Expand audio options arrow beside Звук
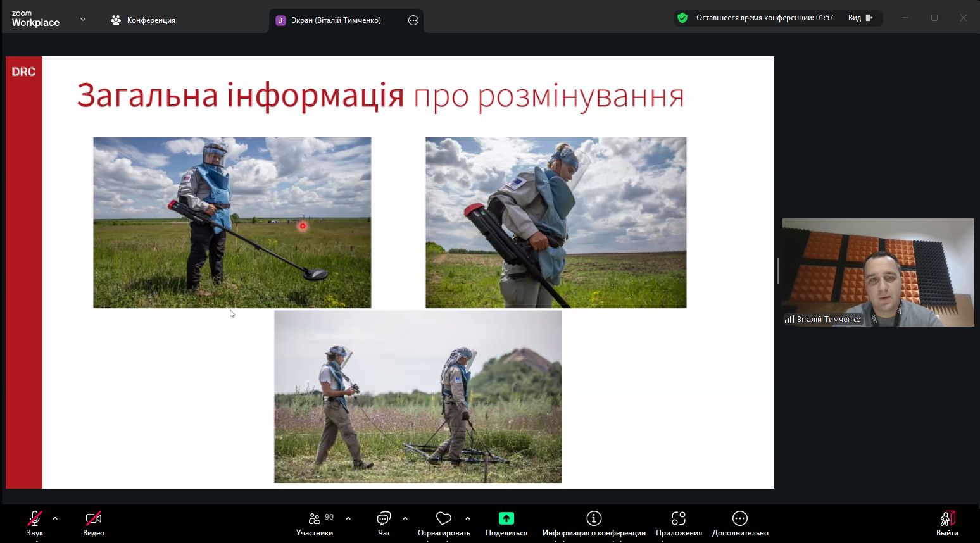980x543 pixels. (55, 518)
